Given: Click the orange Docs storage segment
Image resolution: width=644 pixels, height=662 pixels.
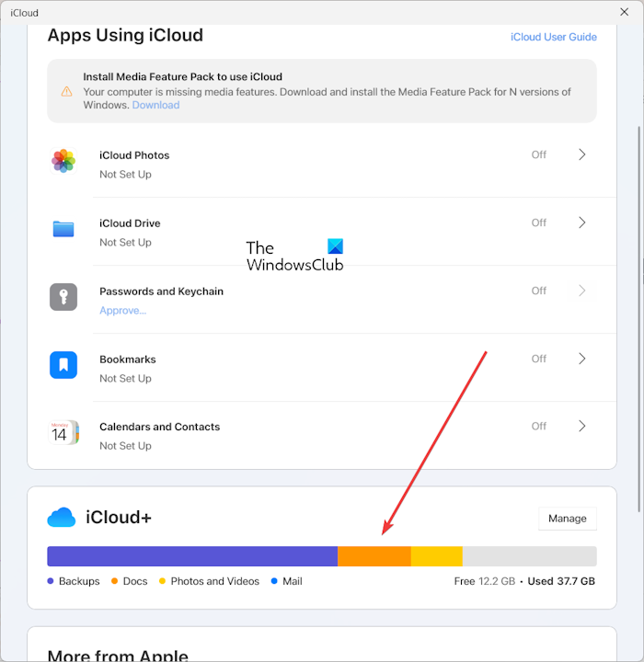Looking at the screenshot, I should [x=374, y=556].
